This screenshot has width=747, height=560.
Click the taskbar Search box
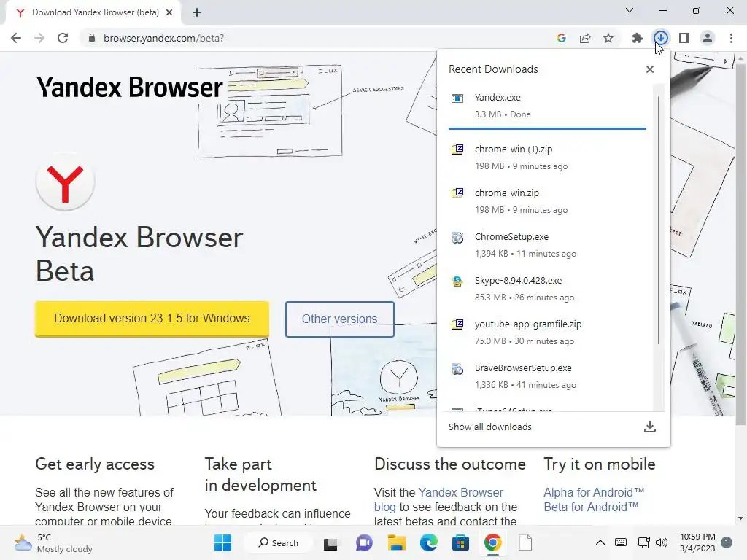pyautogui.click(x=279, y=542)
